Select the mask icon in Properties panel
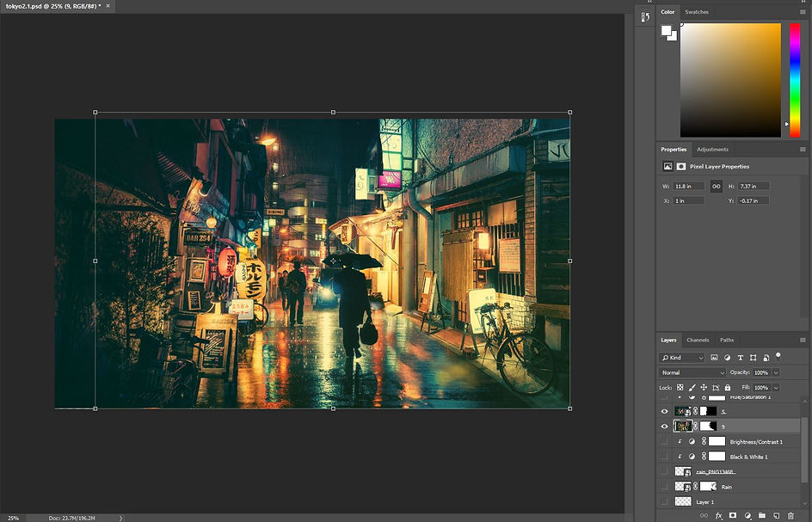 681,166
